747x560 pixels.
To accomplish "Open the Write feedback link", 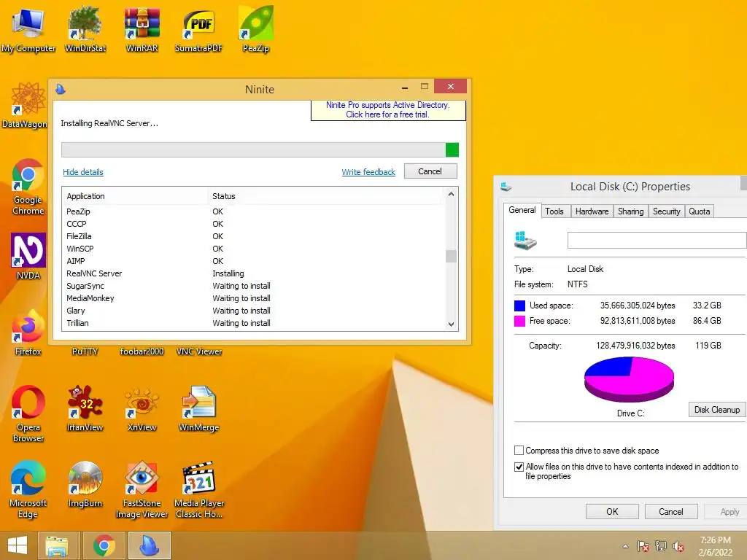I will tap(368, 172).
